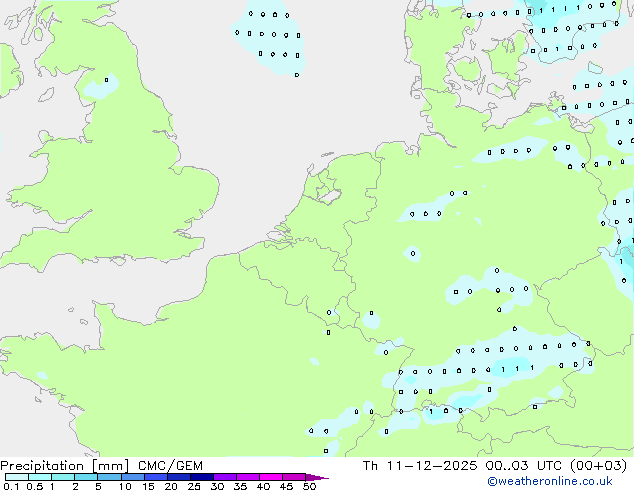Pick the 15–20 mm legend color swatch
634x490 pixels.
click(156, 477)
